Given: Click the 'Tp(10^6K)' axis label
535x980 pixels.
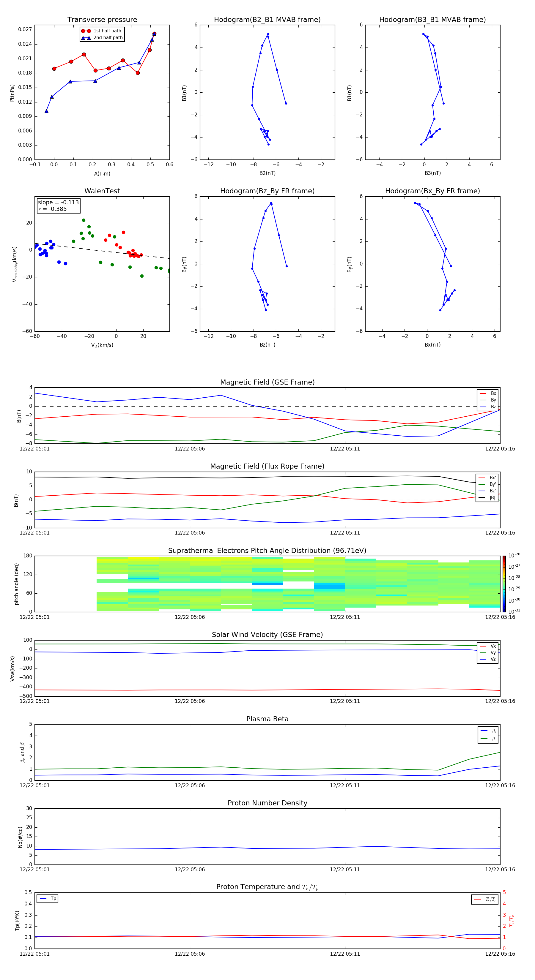Looking at the screenshot, I should (x=17, y=921).
